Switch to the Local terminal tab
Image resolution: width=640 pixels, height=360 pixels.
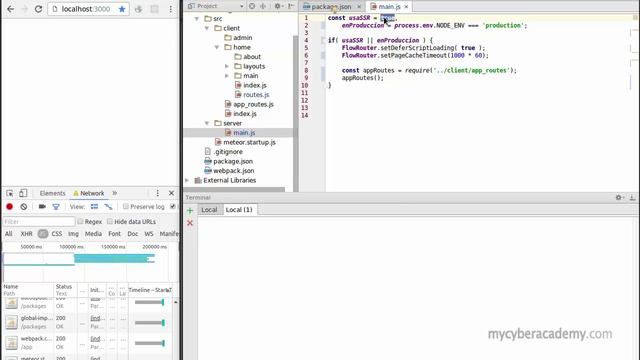pos(209,210)
